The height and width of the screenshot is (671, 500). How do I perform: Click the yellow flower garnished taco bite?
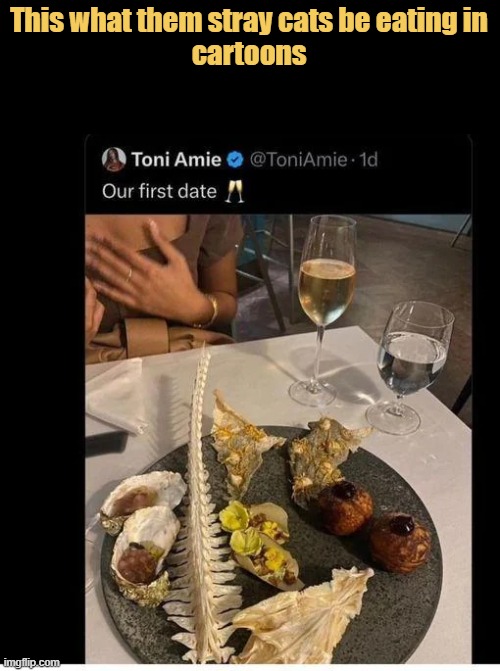[257, 544]
